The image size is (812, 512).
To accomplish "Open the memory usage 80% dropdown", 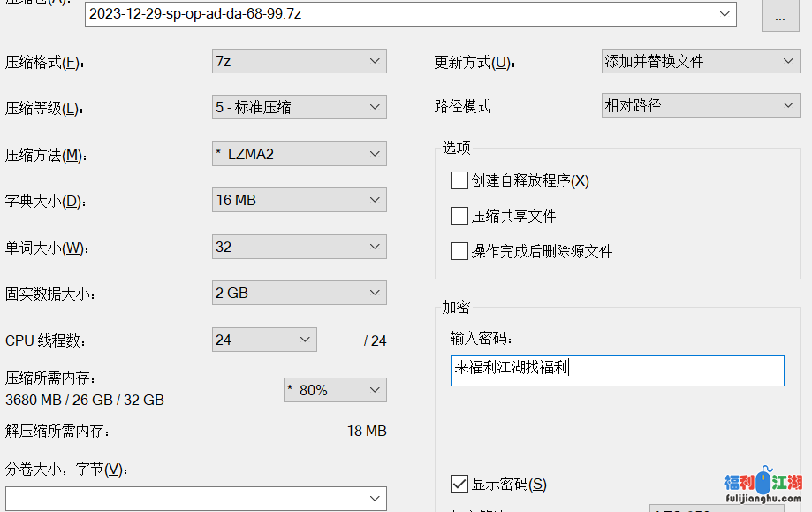I will pos(334,390).
